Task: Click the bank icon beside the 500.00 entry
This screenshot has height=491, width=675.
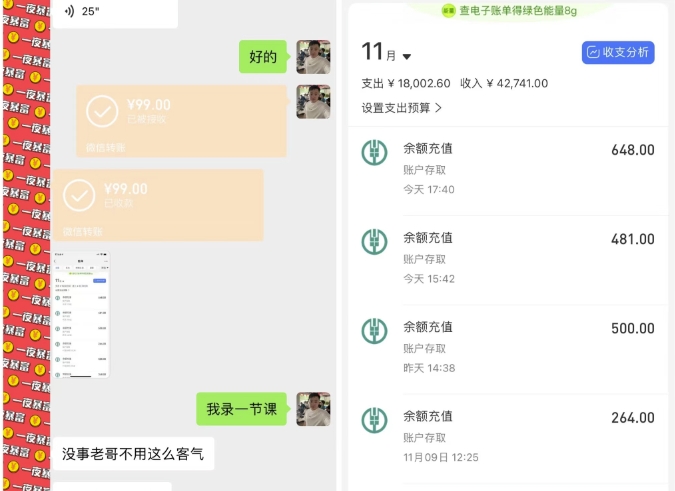Action: tap(375, 329)
